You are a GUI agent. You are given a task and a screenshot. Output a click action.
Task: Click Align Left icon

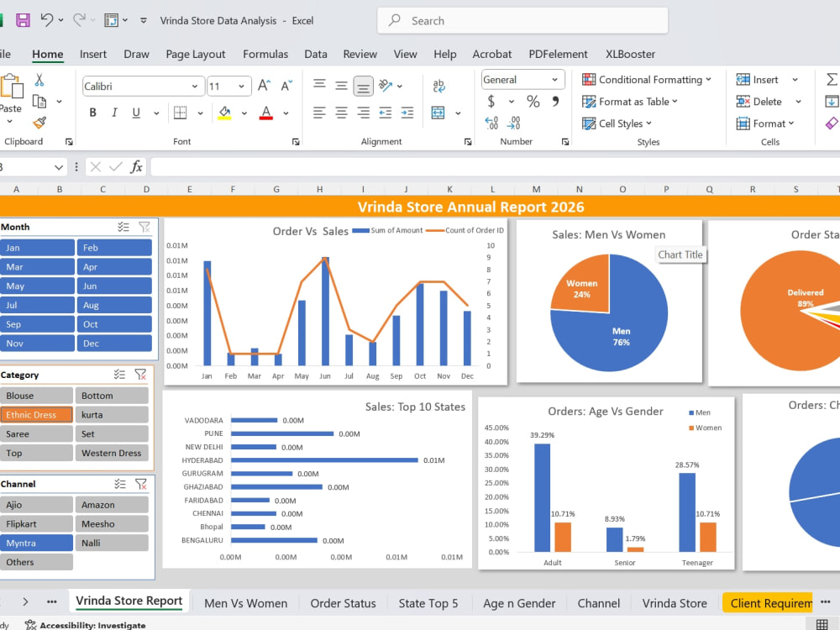coord(319,113)
